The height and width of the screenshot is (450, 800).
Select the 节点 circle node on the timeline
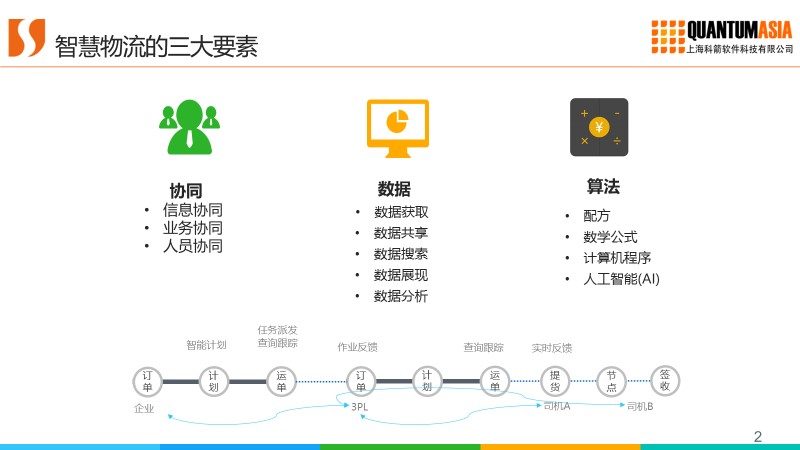coord(611,381)
